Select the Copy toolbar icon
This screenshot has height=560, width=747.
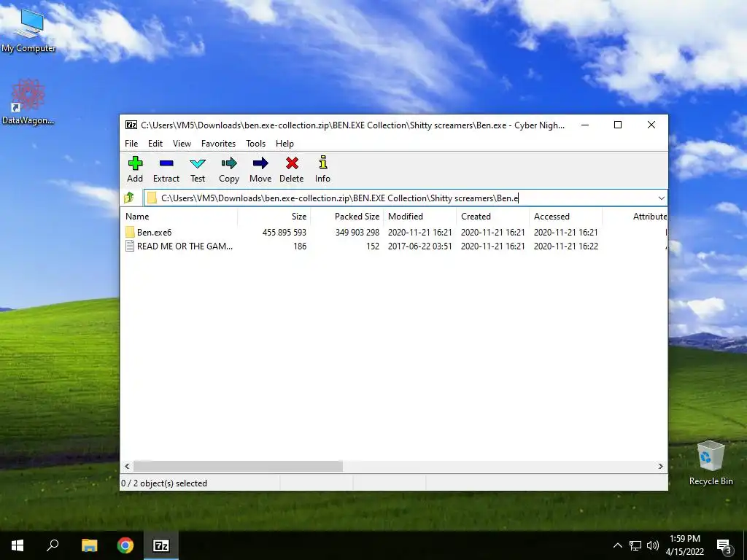click(x=229, y=163)
